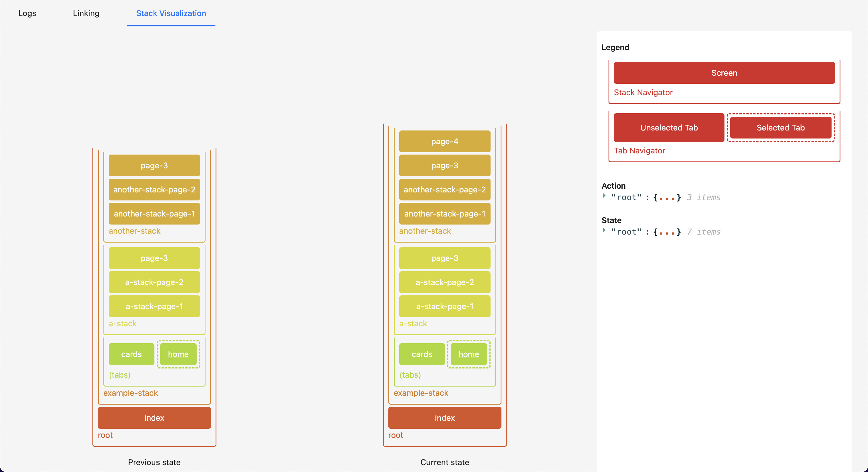Click index screen in Current state
The height and width of the screenshot is (472, 868).
pos(444,418)
